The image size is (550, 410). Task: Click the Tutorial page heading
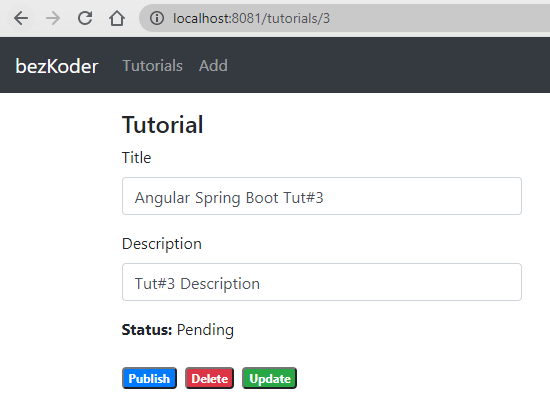(x=162, y=125)
